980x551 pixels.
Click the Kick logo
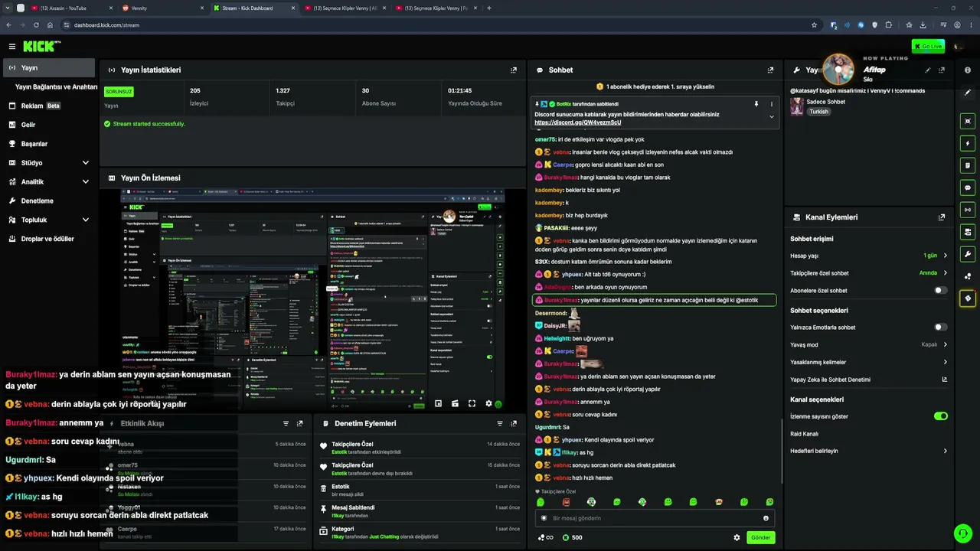pos(41,47)
